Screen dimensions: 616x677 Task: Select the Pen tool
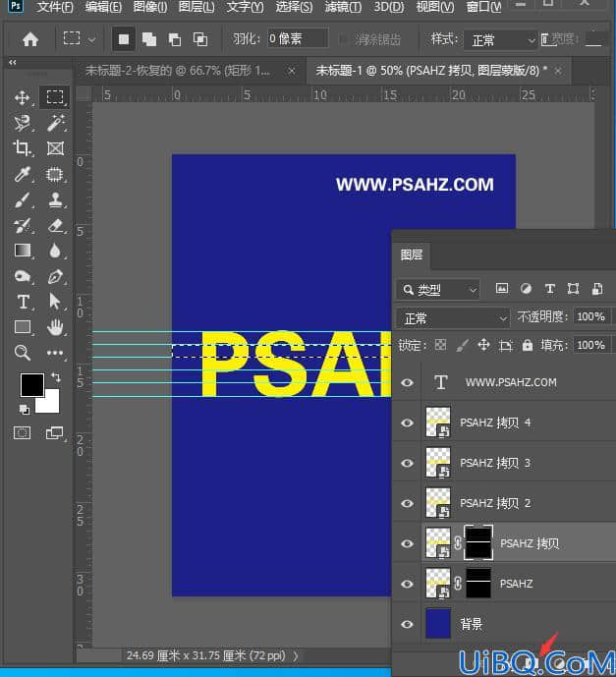pyautogui.click(x=55, y=276)
